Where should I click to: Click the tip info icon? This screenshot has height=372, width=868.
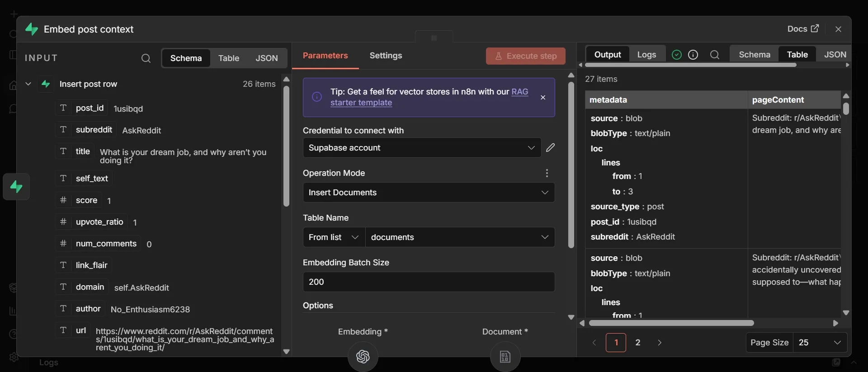coord(317,97)
